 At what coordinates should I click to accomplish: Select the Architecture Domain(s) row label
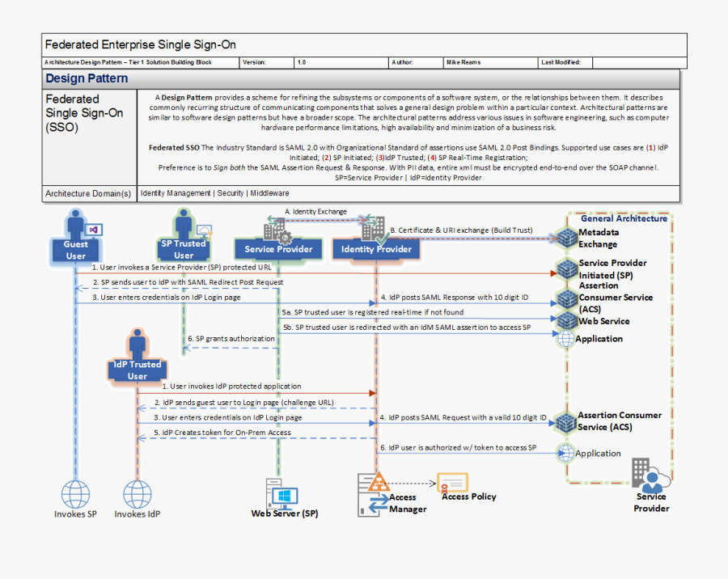pyautogui.click(x=88, y=194)
